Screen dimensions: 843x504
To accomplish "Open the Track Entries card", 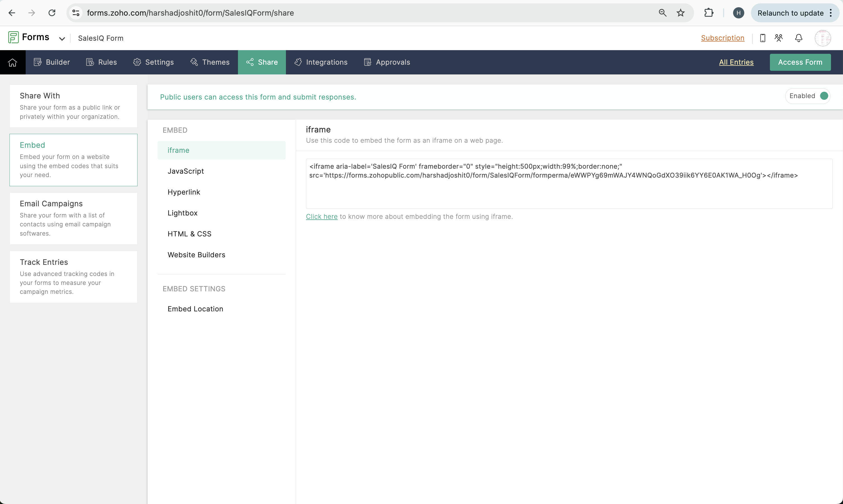I will click(73, 277).
